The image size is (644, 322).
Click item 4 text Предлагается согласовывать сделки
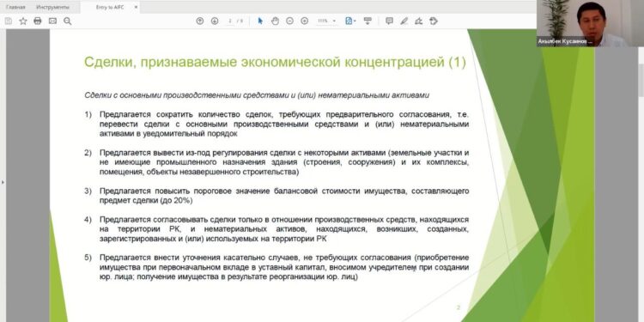point(284,229)
